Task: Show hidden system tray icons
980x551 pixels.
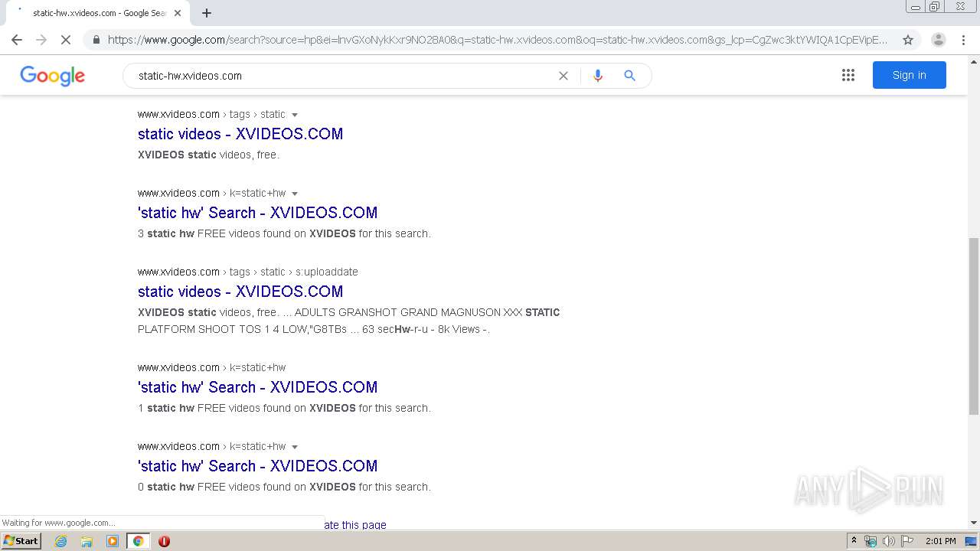Action: coord(854,541)
